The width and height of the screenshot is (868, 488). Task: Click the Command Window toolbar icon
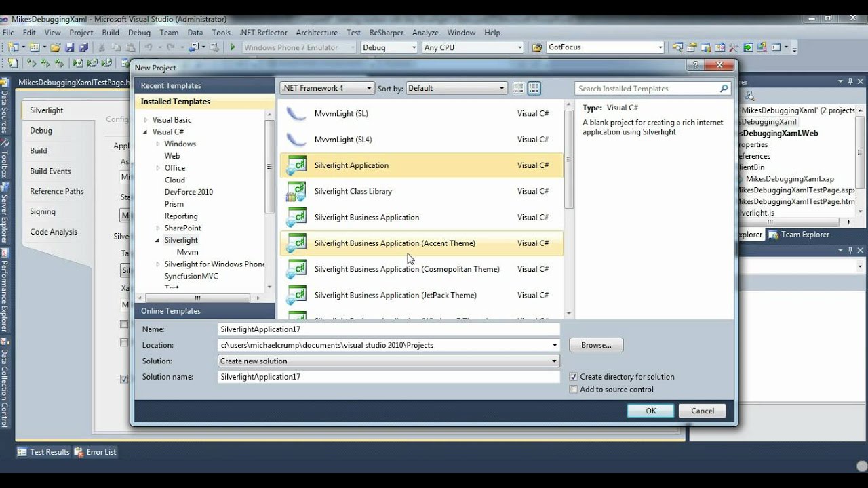click(x=776, y=47)
